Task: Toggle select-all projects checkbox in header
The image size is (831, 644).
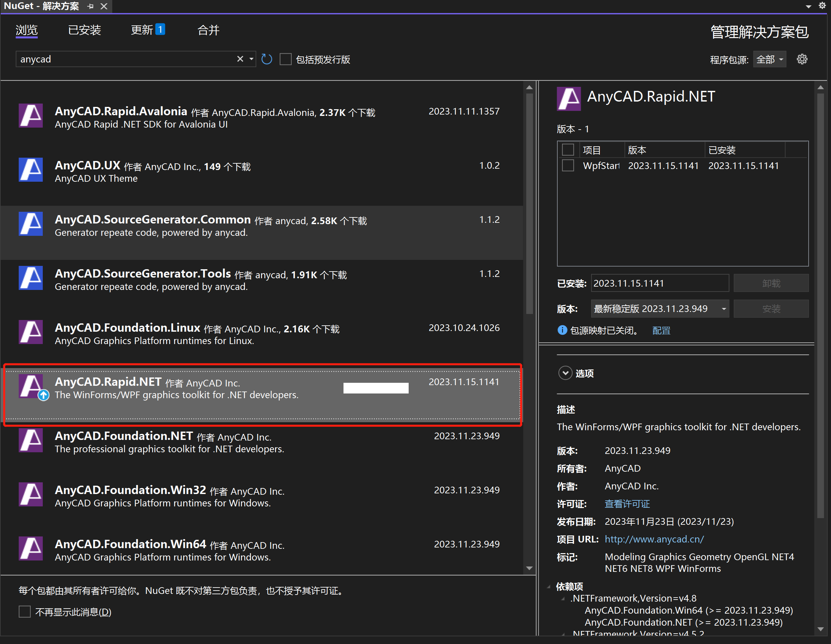Action: pos(568,150)
